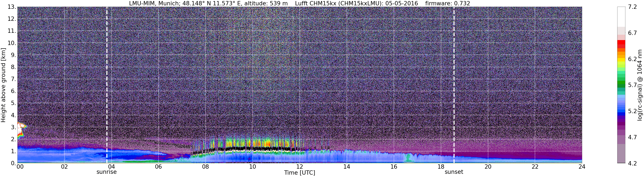Click the 11. tick label on the height axis
Screen dimensions: 644x177
click(x=12, y=31)
